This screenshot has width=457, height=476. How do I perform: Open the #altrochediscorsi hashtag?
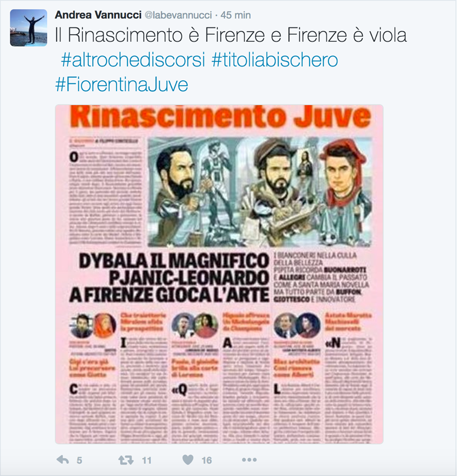tap(133, 60)
